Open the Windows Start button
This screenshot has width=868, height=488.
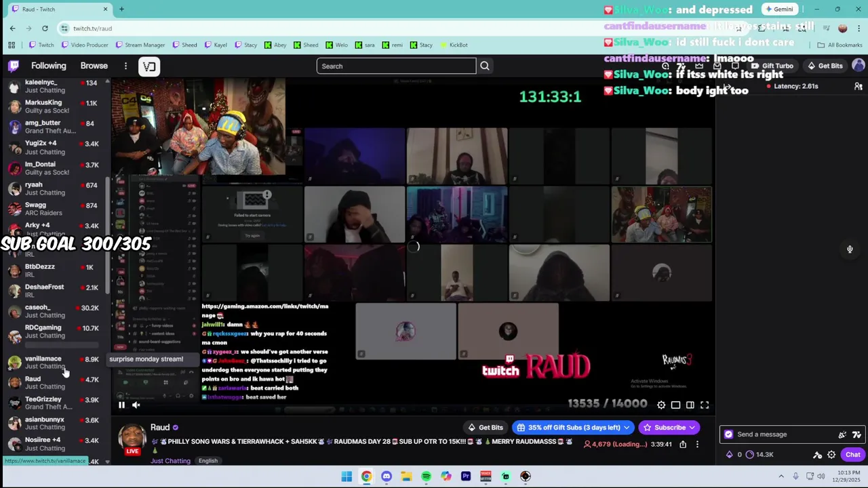347,476
